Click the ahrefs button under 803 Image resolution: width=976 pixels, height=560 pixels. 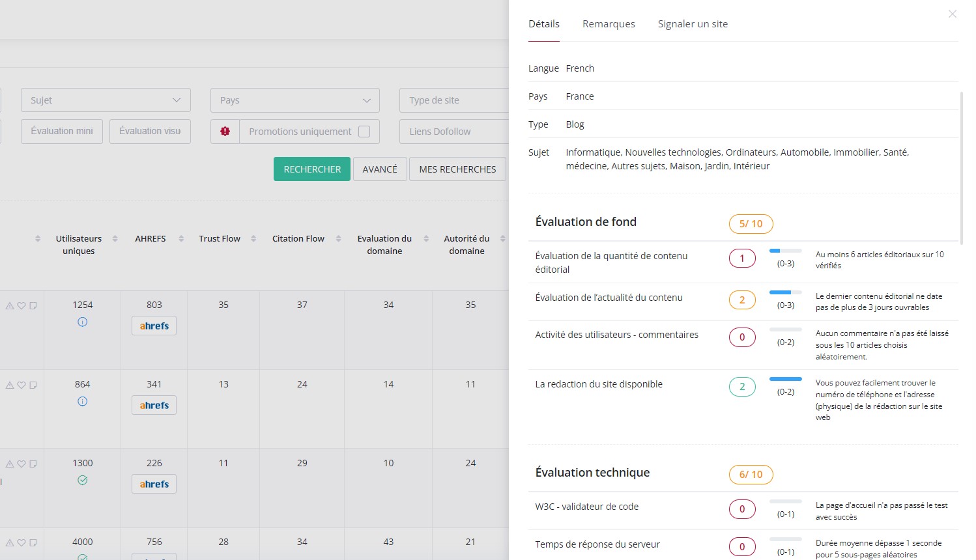pyautogui.click(x=154, y=326)
